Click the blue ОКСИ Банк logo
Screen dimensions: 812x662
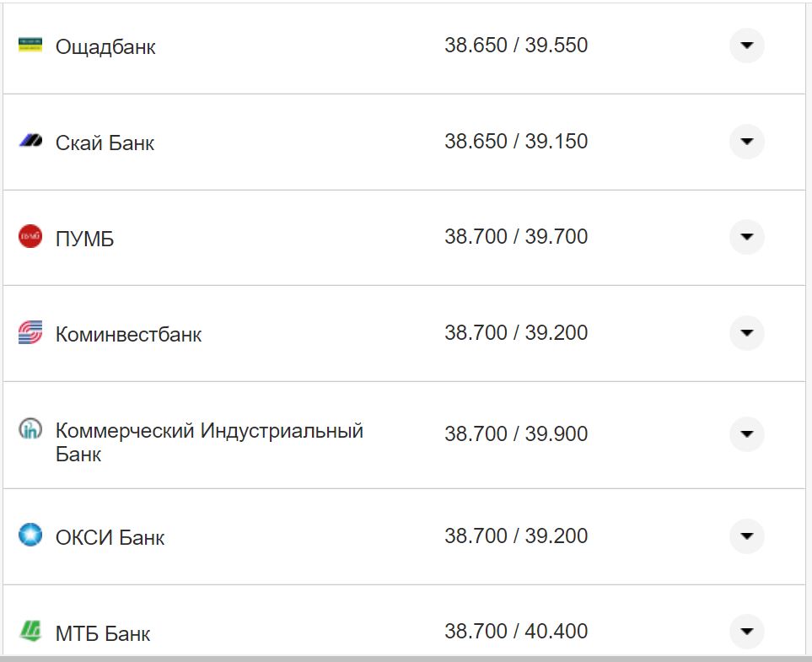(30, 535)
